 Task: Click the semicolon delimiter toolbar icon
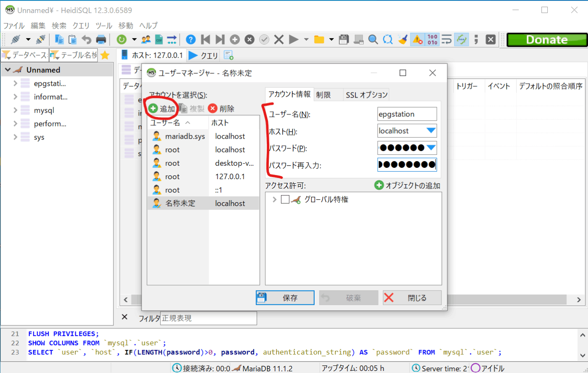476,40
